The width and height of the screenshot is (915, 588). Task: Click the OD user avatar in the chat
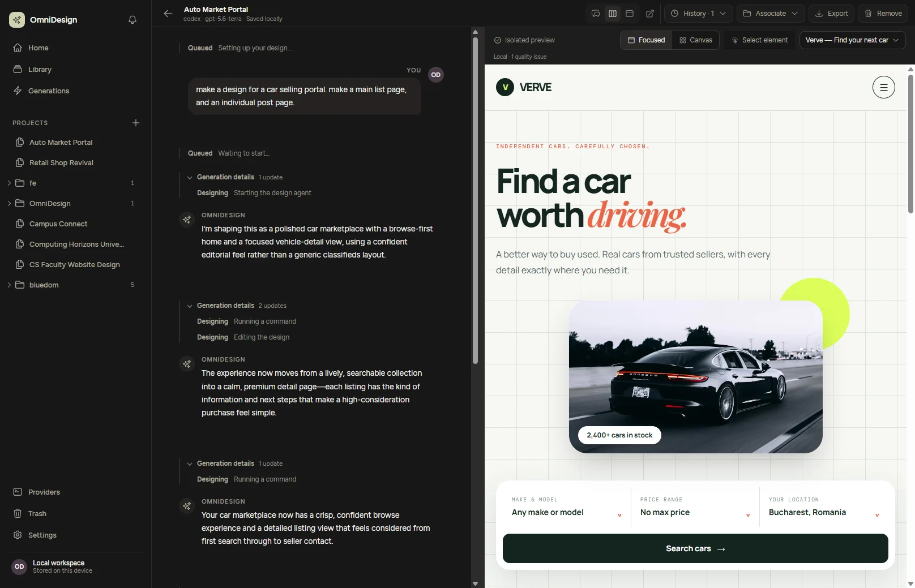click(x=436, y=75)
